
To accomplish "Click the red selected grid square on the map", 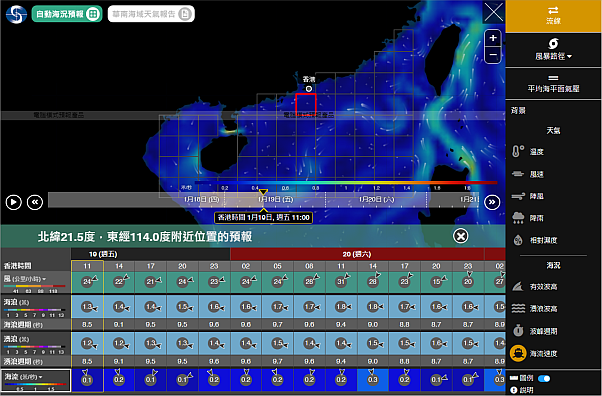I will 306,104.
